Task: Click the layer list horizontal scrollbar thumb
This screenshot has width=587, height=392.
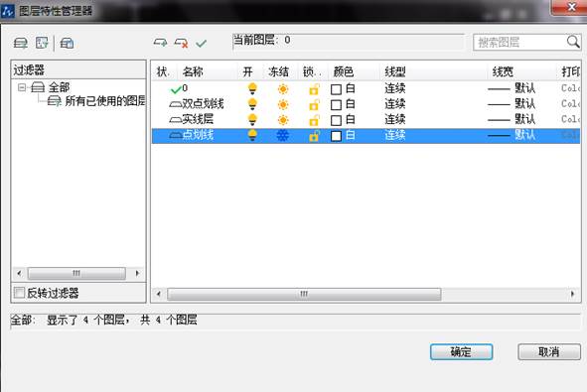Action: click(304, 294)
